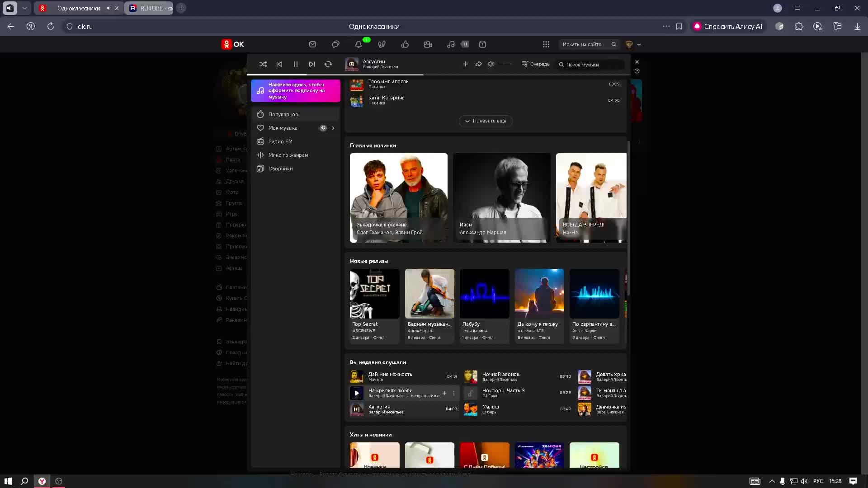
Task: Select Популярное in the music sidebar
Action: 296,114
